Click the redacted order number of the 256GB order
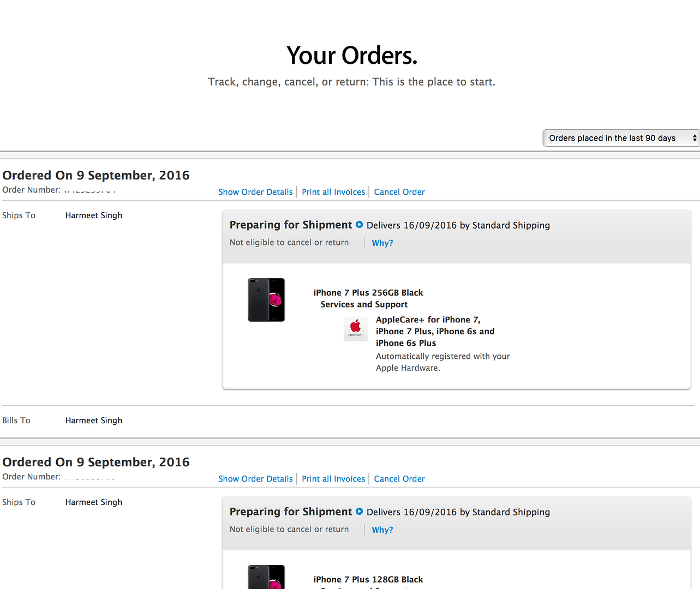The height and width of the screenshot is (589, 700). pyautogui.click(x=90, y=190)
